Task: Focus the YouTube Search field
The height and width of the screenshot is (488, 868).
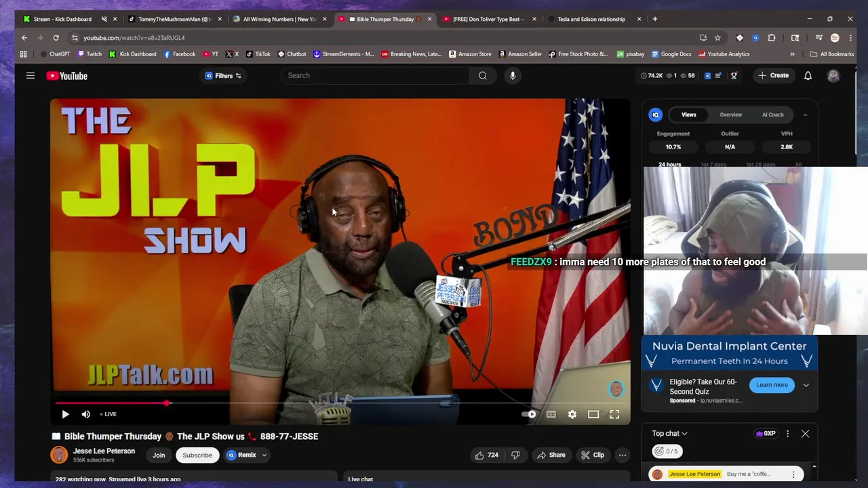Action: pyautogui.click(x=375, y=75)
